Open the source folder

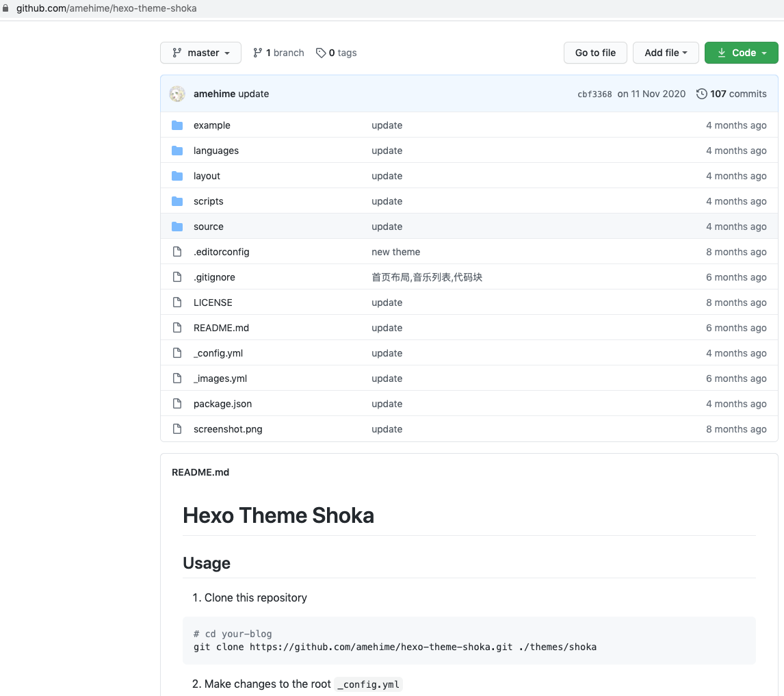tap(209, 227)
